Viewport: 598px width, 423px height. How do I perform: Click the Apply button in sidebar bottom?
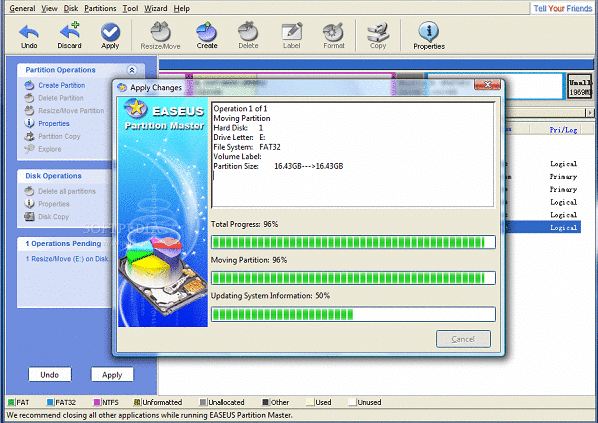(x=112, y=375)
